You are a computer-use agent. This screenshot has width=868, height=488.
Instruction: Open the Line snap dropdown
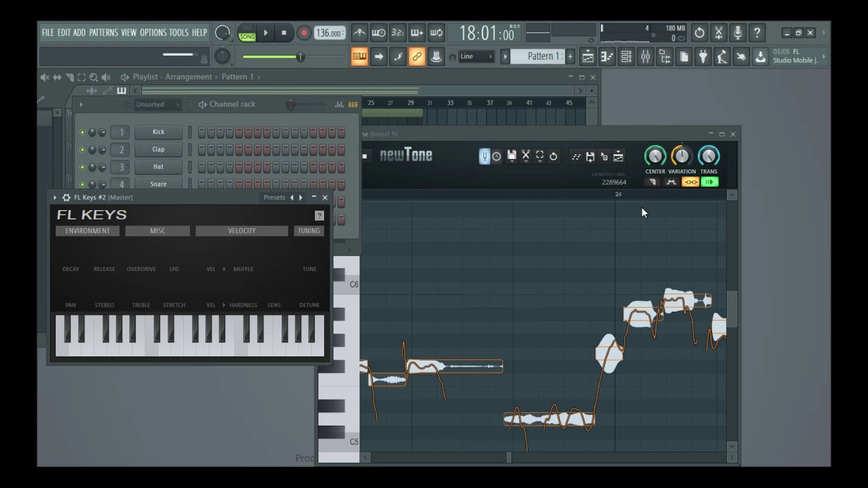(476, 56)
